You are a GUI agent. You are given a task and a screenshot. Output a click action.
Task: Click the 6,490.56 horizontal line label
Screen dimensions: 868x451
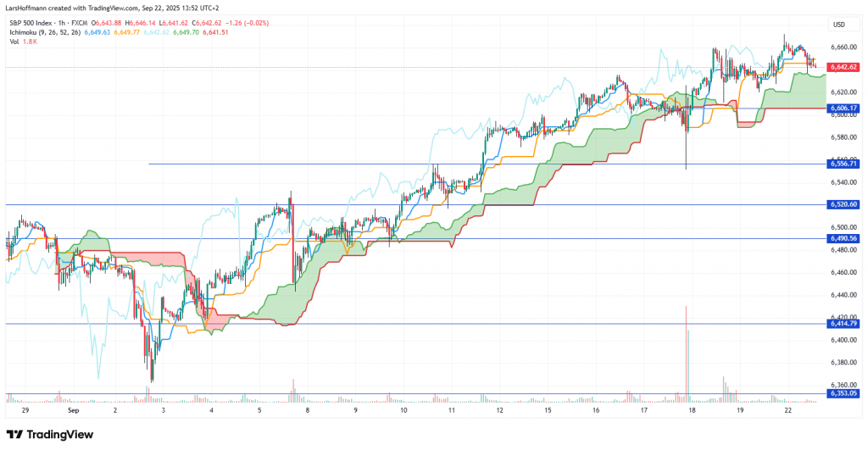pyautogui.click(x=844, y=238)
